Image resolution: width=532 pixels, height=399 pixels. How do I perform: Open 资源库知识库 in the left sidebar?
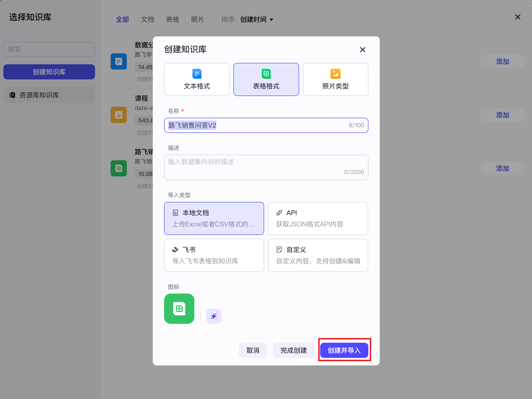point(49,95)
